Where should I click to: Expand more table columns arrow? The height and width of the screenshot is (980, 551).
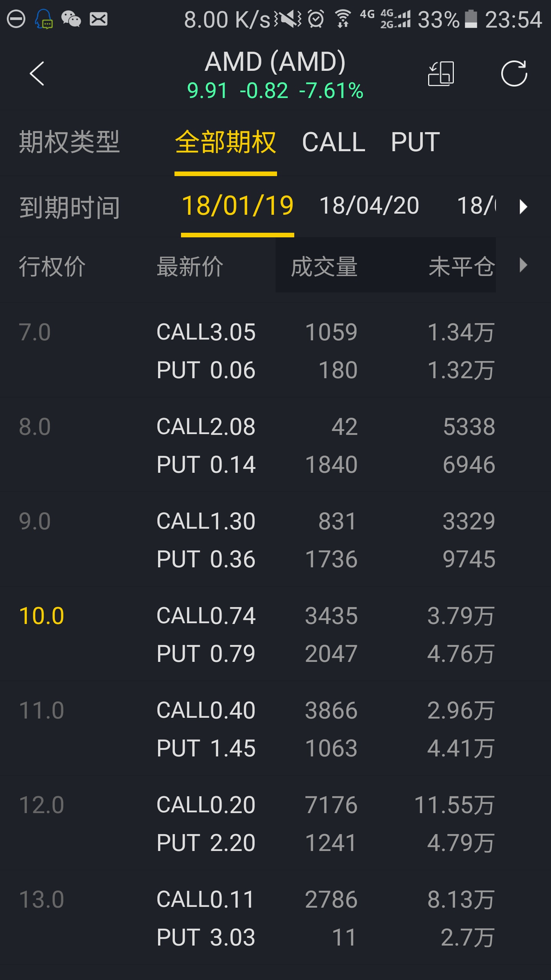523,265
